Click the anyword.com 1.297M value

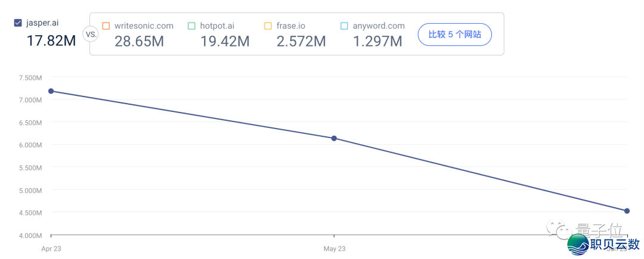click(x=377, y=41)
